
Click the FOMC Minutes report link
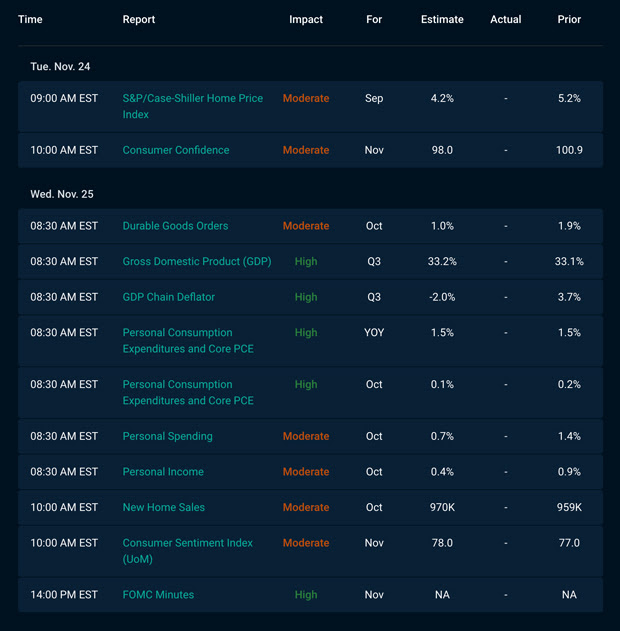tap(158, 595)
